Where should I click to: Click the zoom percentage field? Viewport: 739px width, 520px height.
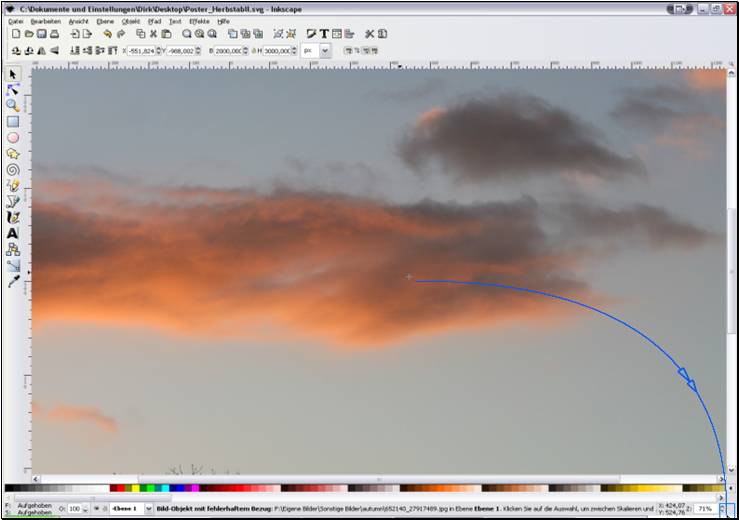(x=704, y=509)
